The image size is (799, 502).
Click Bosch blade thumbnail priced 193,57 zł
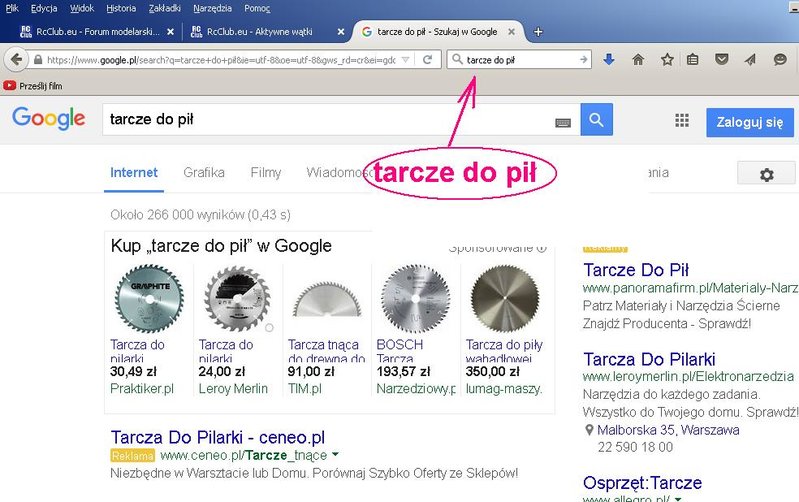click(x=415, y=299)
